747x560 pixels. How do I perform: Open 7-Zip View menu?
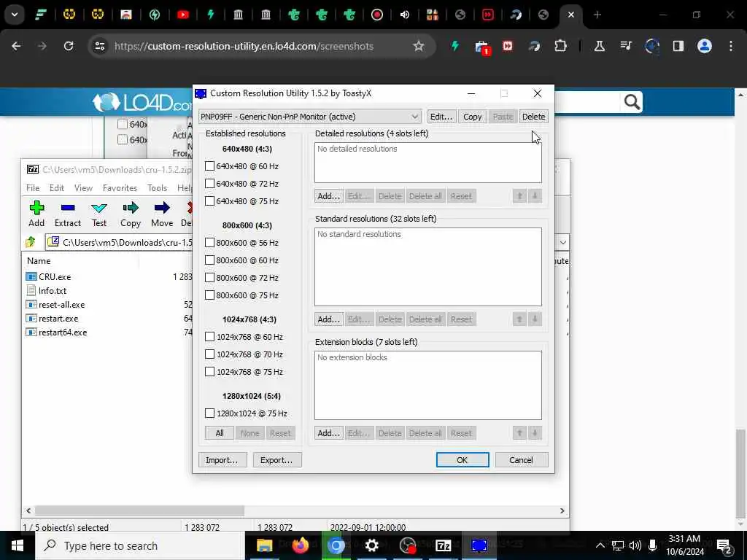point(83,188)
